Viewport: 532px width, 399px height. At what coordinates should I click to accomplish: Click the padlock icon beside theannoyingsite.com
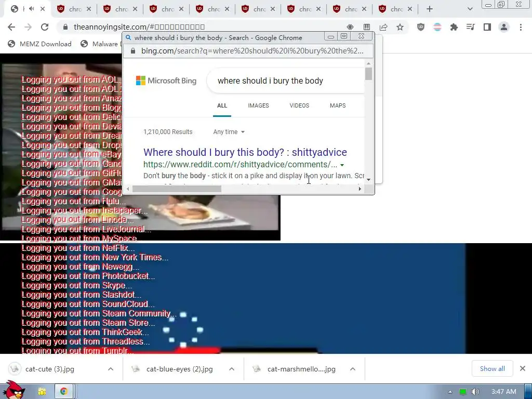pyautogui.click(x=65, y=27)
